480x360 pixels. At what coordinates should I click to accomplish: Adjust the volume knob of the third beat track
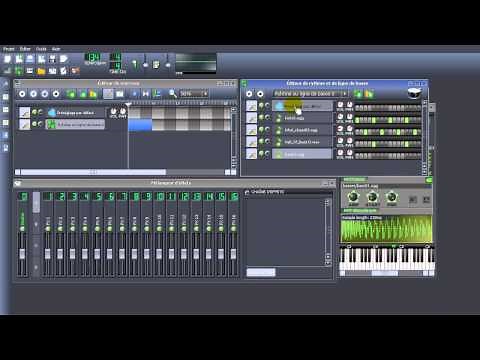click(340, 129)
